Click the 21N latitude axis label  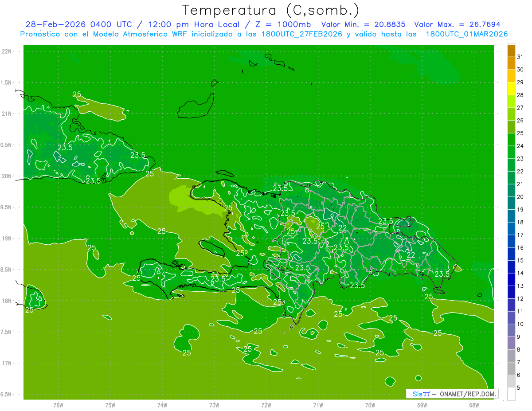(x=7, y=114)
